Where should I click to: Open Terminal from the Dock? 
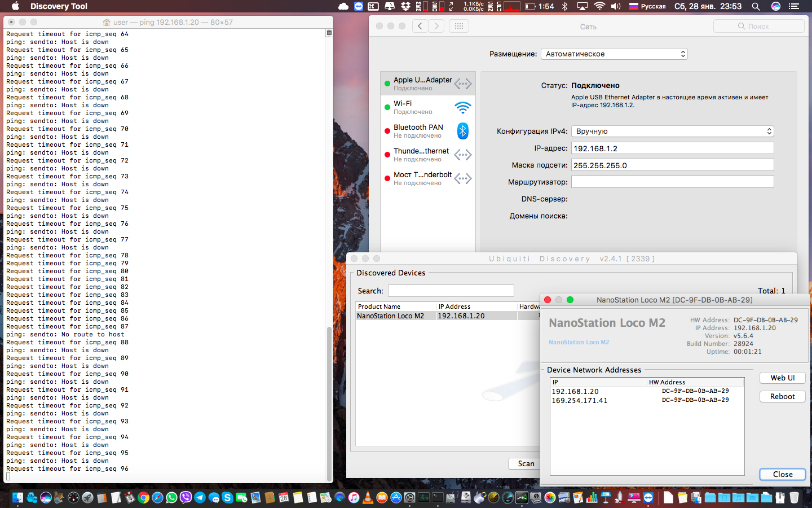tap(438, 497)
